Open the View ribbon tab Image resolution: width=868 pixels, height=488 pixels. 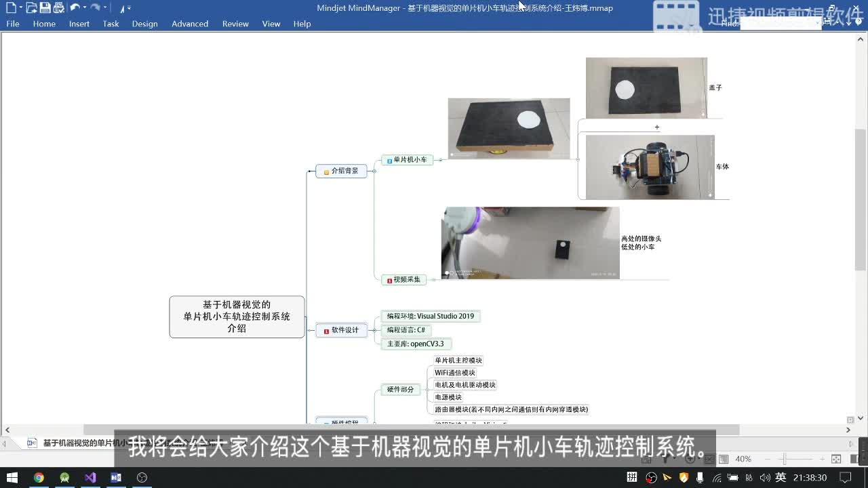(x=271, y=24)
